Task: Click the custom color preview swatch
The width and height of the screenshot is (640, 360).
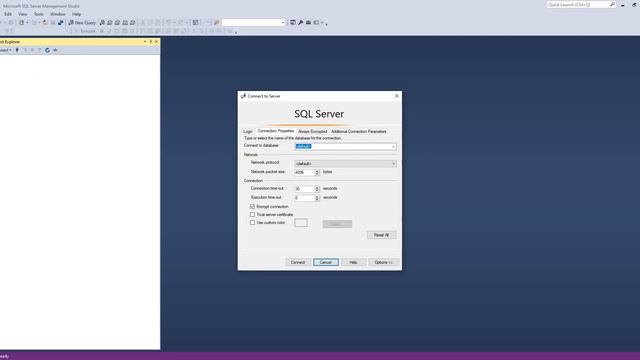Action: [301, 223]
